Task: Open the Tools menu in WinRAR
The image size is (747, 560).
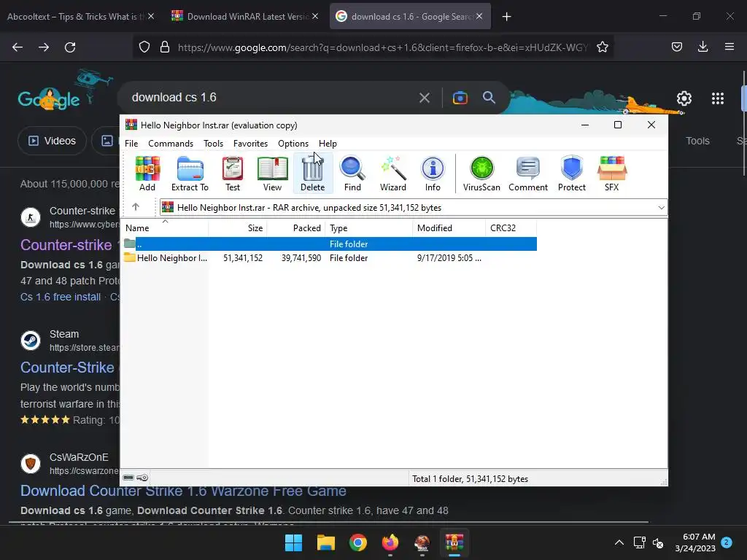Action: coord(213,144)
